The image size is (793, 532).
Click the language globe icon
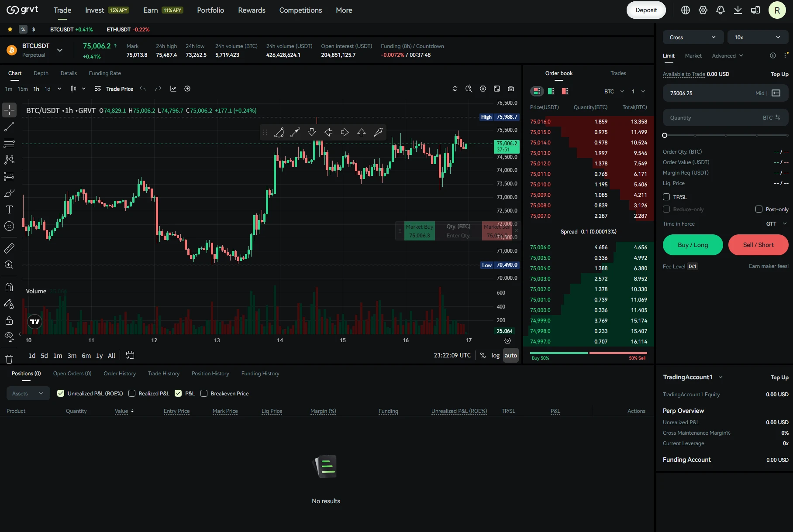[685, 10]
